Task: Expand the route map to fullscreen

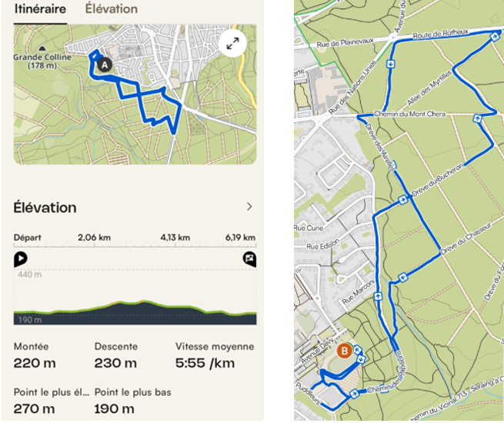Action: click(x=232, y=44)
